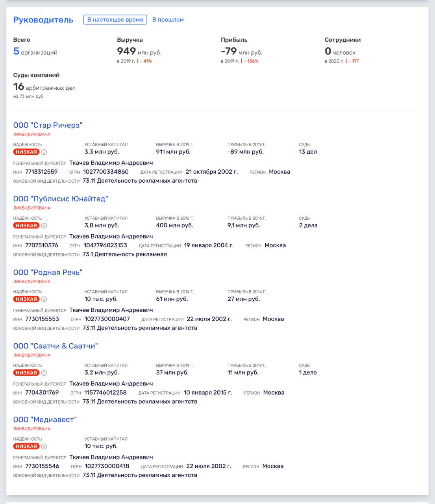Switch to the «В настоящее время» tab
Screen dimensions: 435x504
(115, 20)
